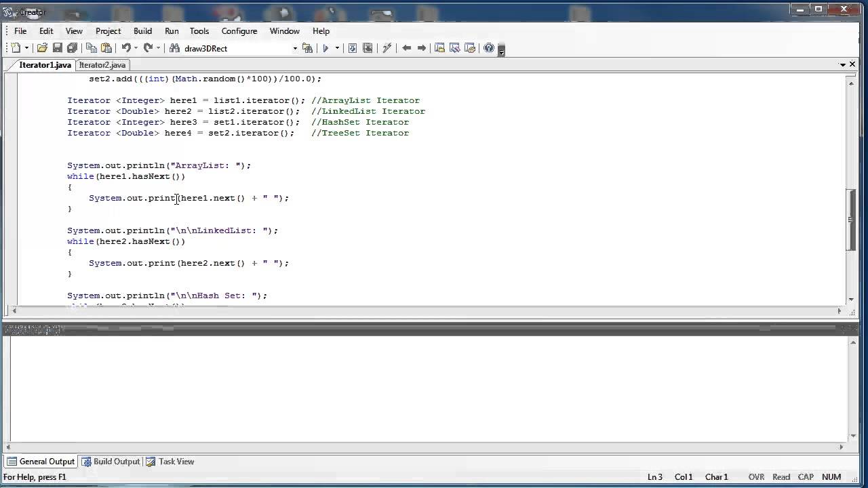868x488 pixels.
Task: Click the '//HashSet Iterator' comment text
Action: [360, 122]
